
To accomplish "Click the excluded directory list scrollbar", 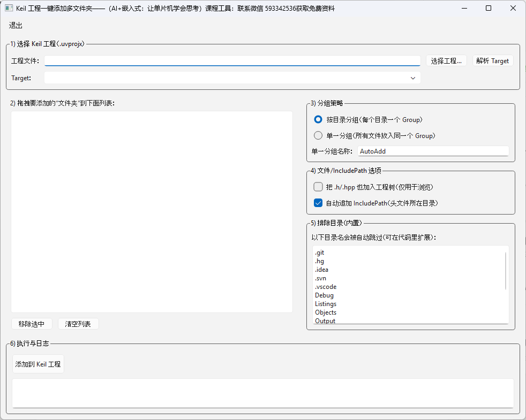I will point(506,271).
